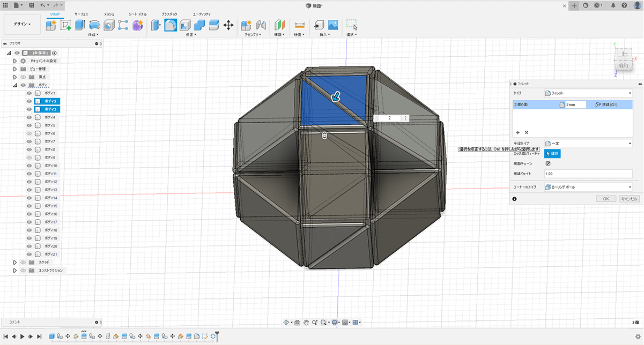
Task: Open the Measure tool under 検査
Action: [299, 25]
